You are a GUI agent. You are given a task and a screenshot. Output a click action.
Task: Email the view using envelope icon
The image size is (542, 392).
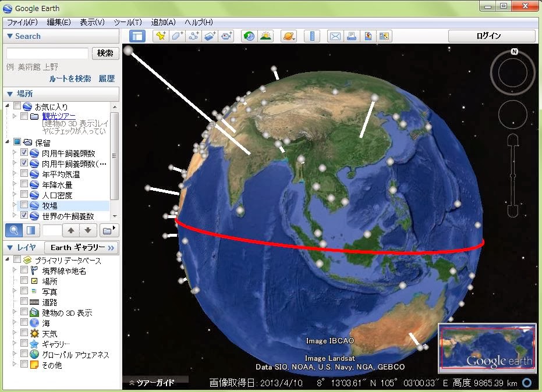pos(335,36)
